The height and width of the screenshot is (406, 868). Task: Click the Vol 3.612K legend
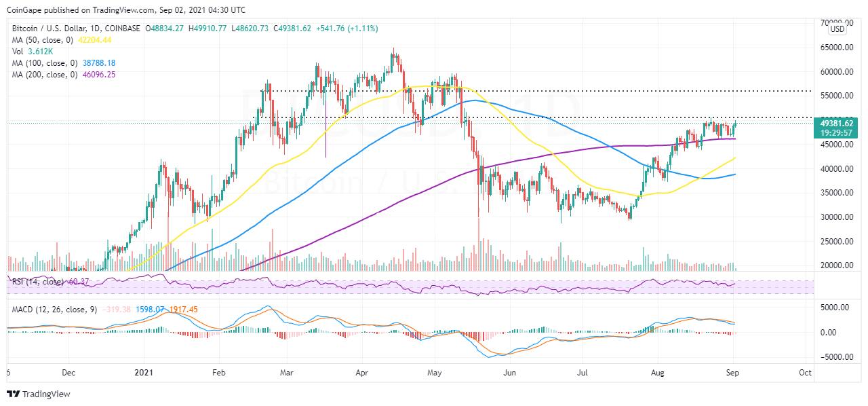click(x=34, y=52)
